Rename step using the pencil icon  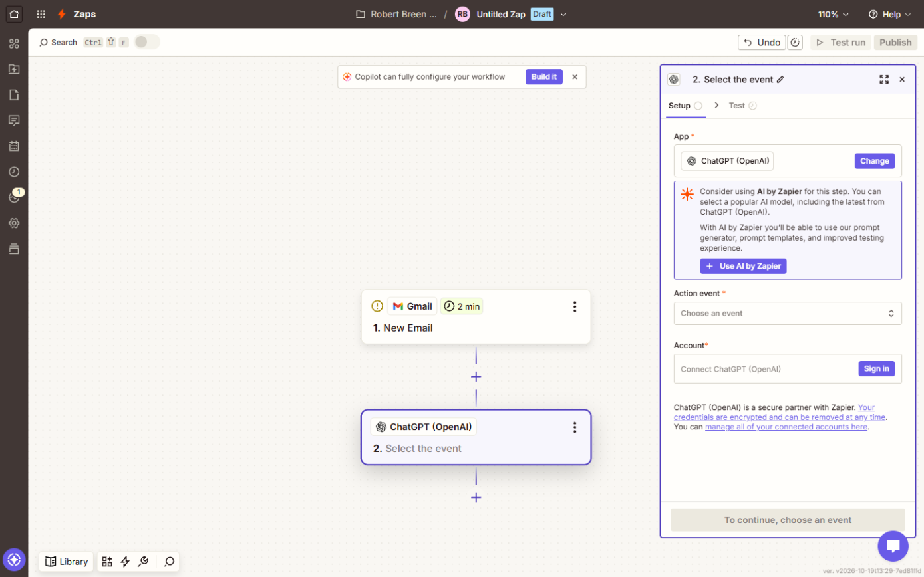pos(780,80)
